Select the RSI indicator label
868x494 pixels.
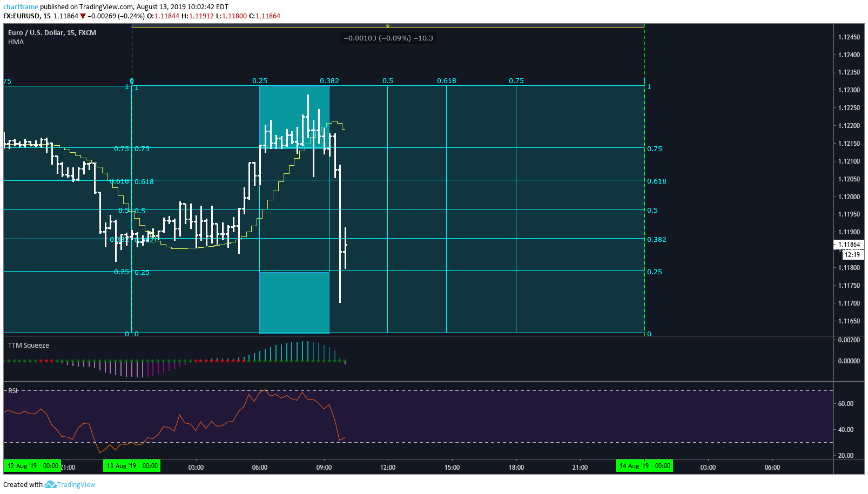(x=13, y=390)
